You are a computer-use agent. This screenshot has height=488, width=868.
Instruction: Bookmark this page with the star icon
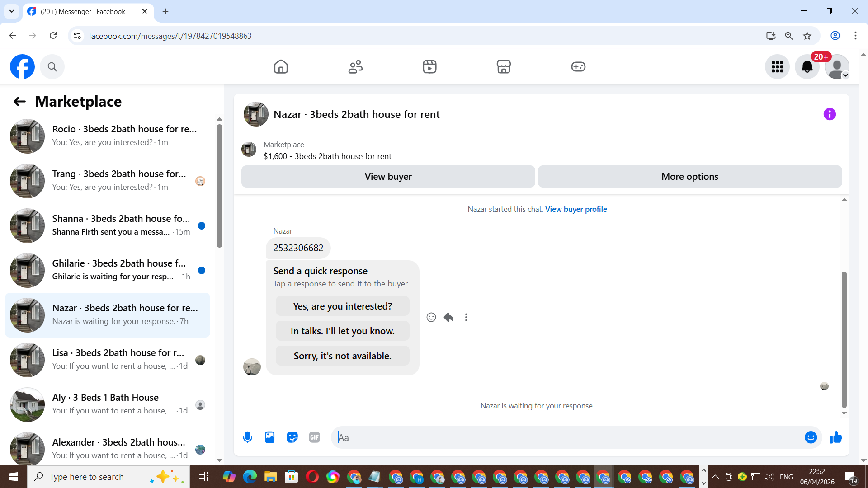point(807,36)
